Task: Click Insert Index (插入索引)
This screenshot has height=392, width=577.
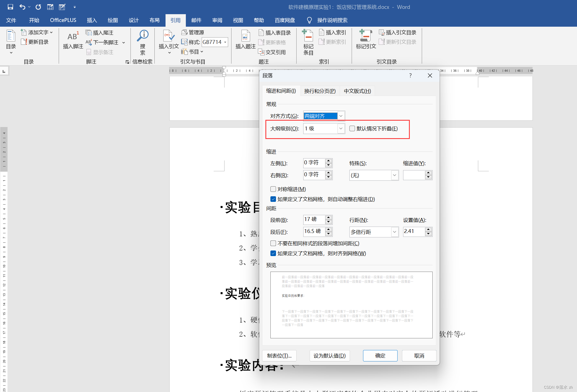Action: point(333,33)
